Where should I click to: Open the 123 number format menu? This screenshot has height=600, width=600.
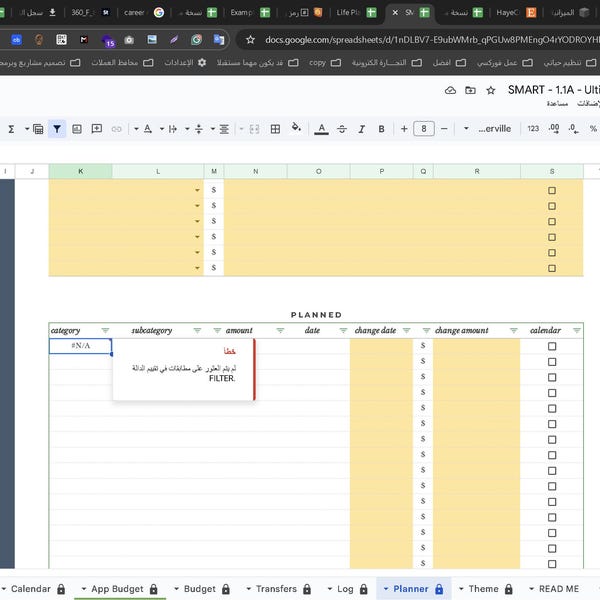point(533,129)
